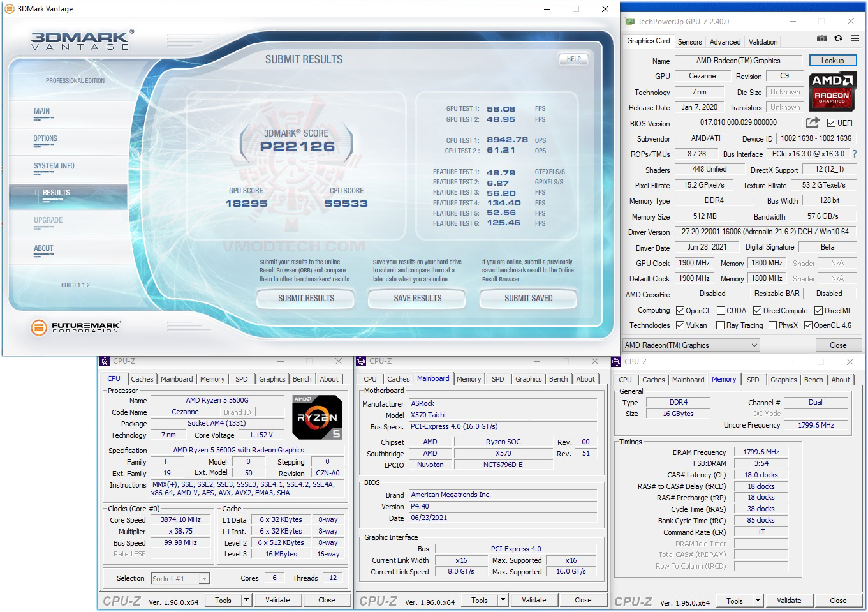
Task: Click the driver version field in GPU-Z
Action: click(765, 232)
